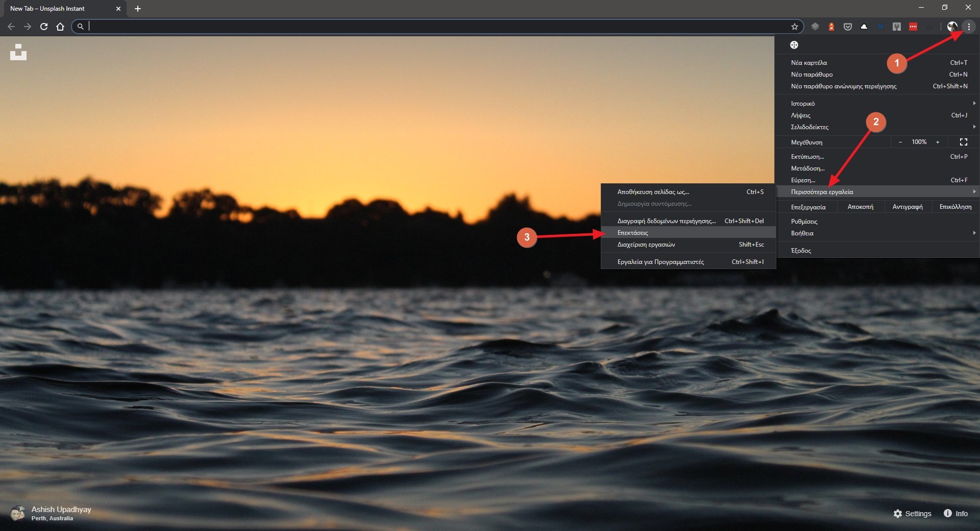980x531 pixels.
Task: Click the Home button in toolbar
Action: (60, 27)
